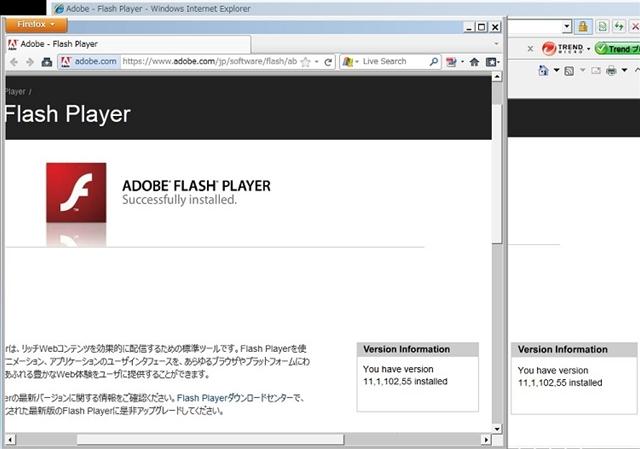This screenshot has height=449, width=640.
Task: Click the Trend Micro toolbar icon in Firefox
Action: coord(451,62)
